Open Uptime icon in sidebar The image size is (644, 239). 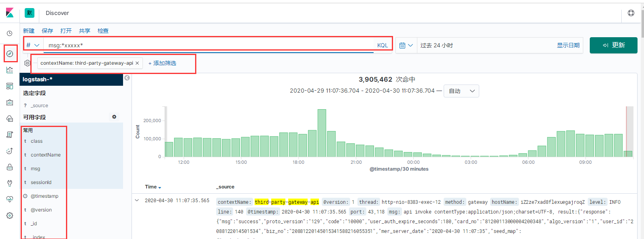[x=10, y=151]
